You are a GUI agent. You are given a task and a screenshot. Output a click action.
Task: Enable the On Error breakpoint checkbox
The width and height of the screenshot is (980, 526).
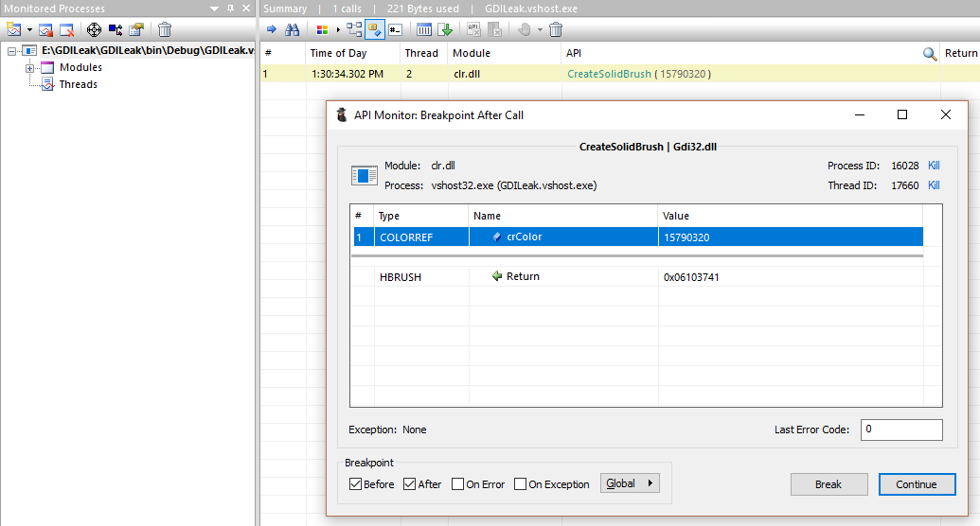457,484
